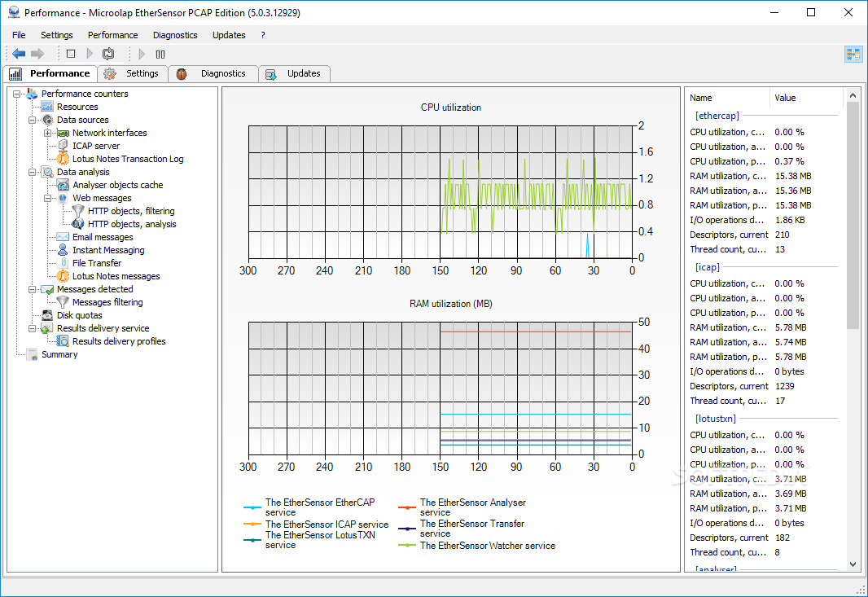This screenshot has height=597, width=868.
Task: Click EtherSensor EtherCAP service legend swatch
Action: click(x=252, y=507)
